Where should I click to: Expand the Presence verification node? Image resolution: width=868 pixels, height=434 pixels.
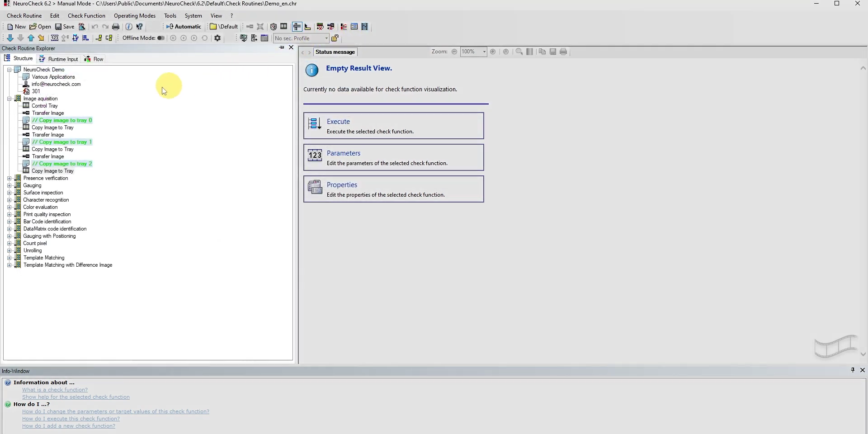pos(9,178)
